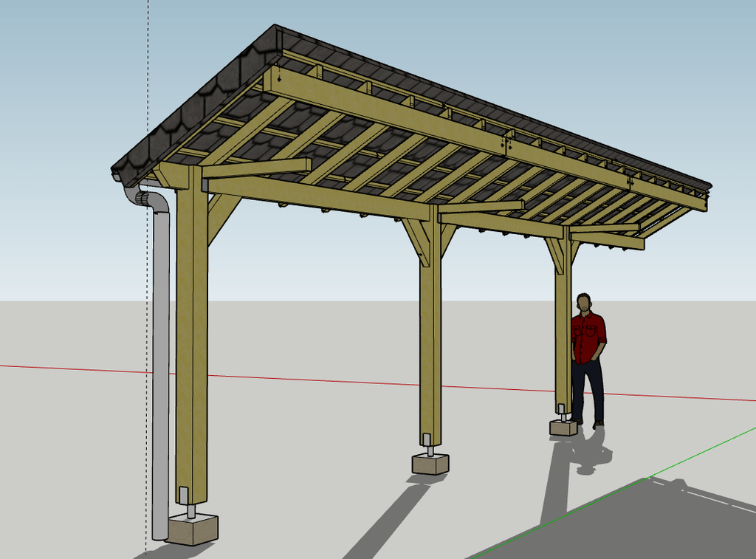
Task: Select the man in the red shirt
Action: 588,360
